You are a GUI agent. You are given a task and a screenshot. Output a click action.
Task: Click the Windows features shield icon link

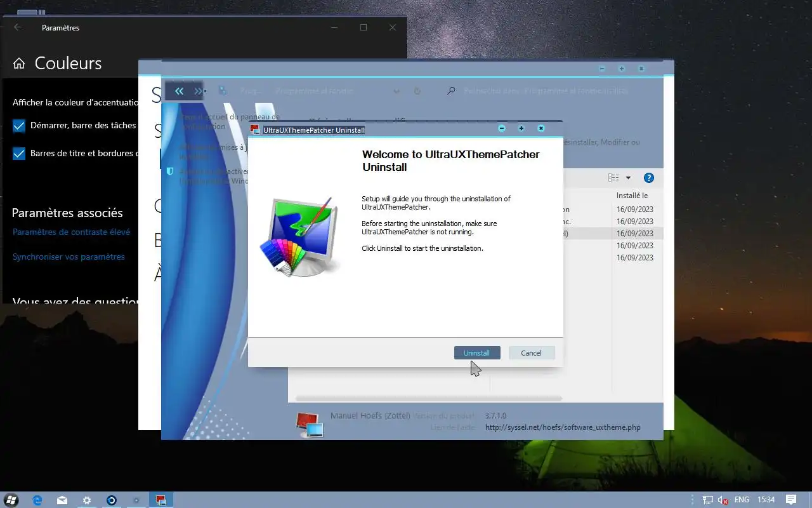[170, 171]
